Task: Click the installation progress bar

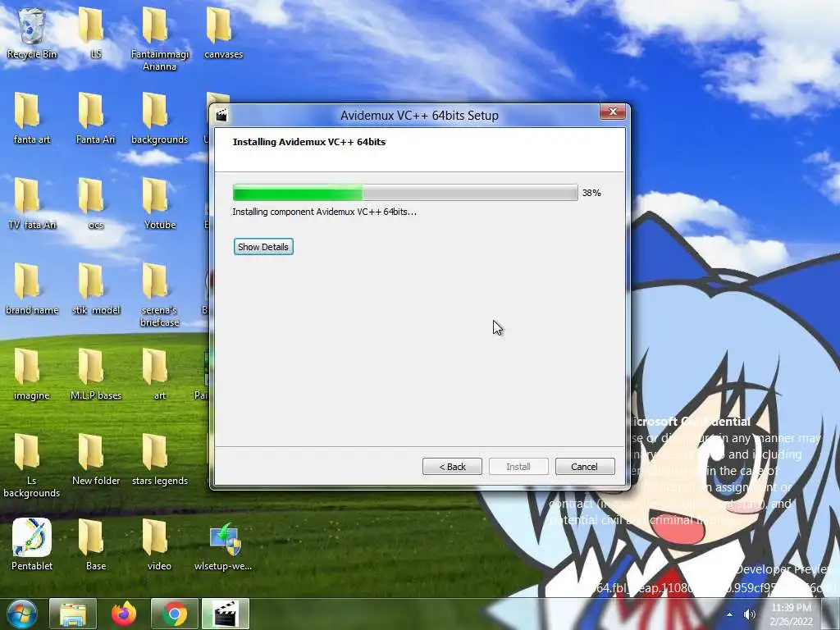Action: [x=405, y=192]
